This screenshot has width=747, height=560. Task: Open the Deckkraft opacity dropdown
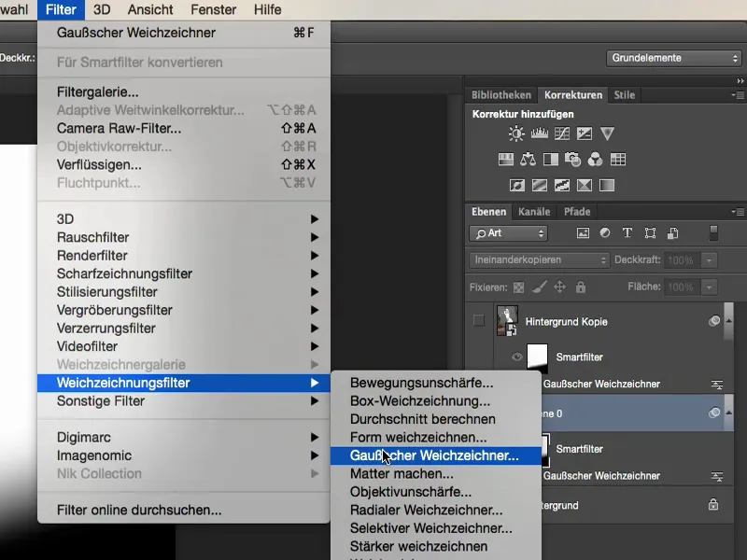pyautogui.click(x=708, y=260)
